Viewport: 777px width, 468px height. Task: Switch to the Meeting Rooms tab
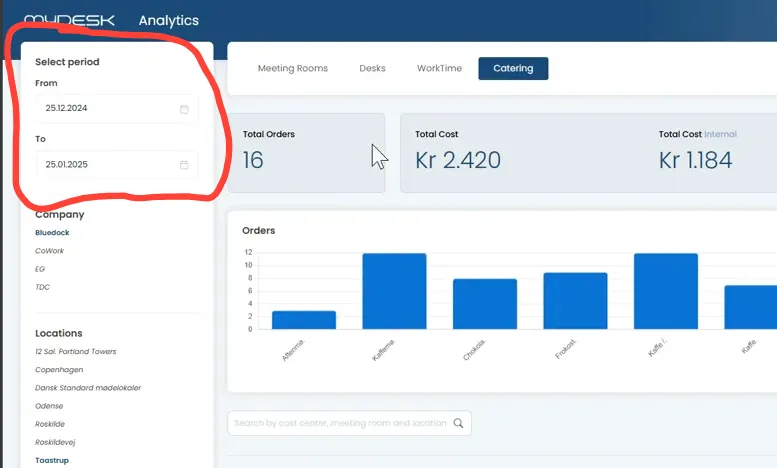pos(292,68)
